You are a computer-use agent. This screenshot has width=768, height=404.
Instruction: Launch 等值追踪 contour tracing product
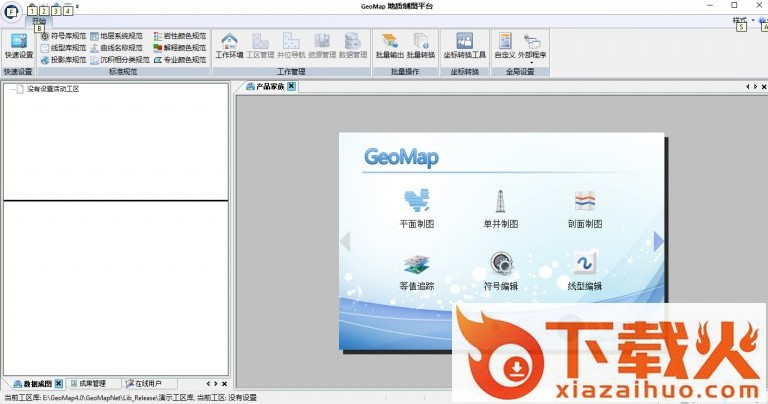[417, 271]
